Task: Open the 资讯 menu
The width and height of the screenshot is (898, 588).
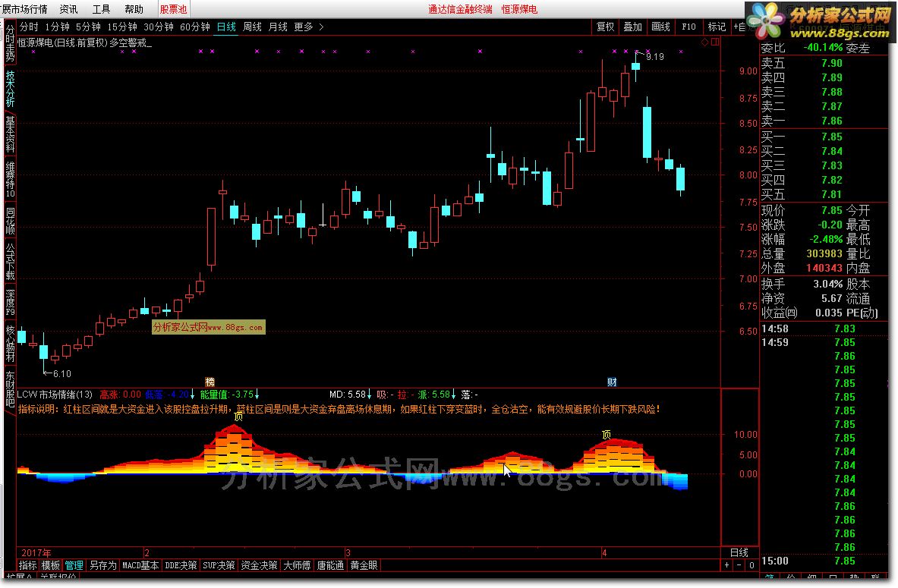Action: tap(69, 9)
